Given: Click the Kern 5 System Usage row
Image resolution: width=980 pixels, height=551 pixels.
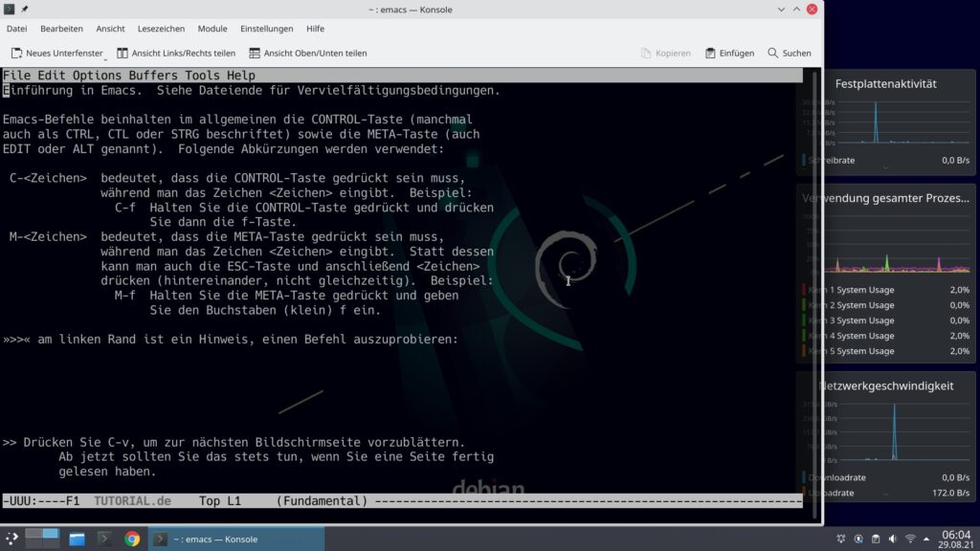Looking at the screenshot, I should [x=886, y=351].
